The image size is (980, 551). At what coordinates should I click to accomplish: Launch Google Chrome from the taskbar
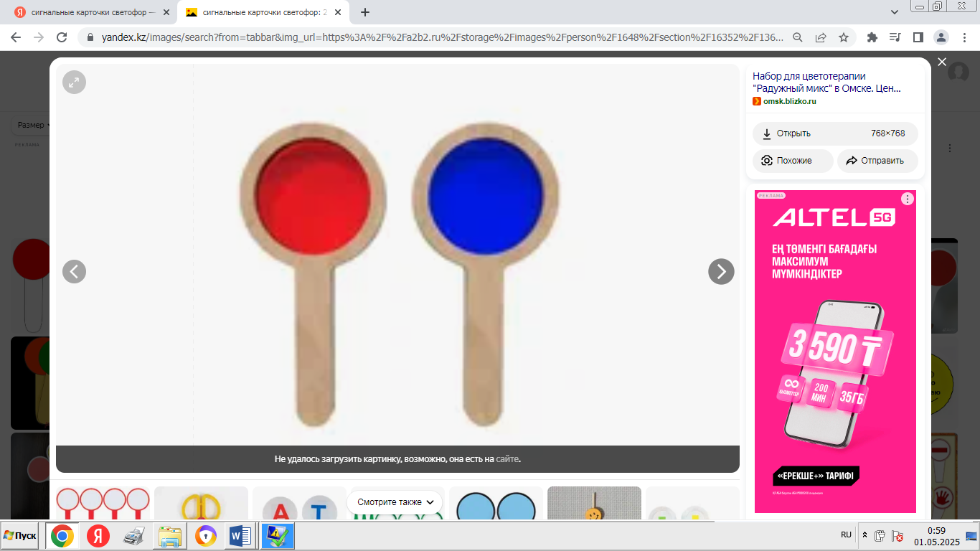[x=62, y=536]
